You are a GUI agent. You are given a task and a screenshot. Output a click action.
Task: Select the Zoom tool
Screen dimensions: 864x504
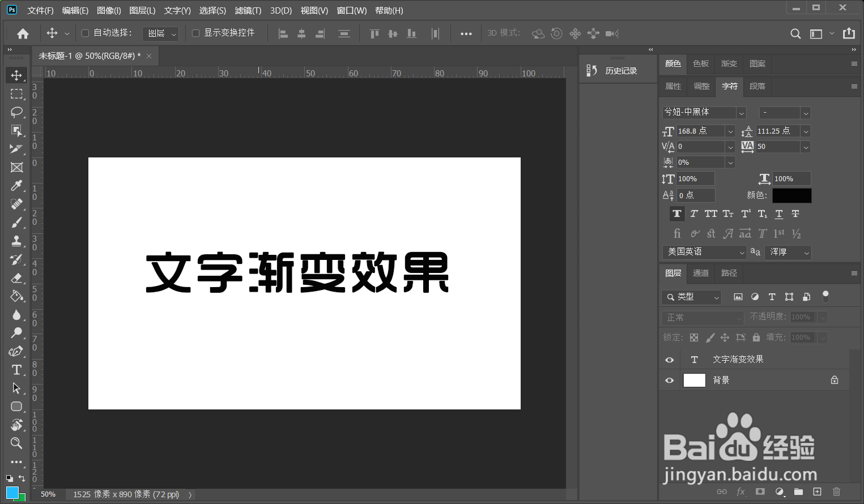point(16,443)
